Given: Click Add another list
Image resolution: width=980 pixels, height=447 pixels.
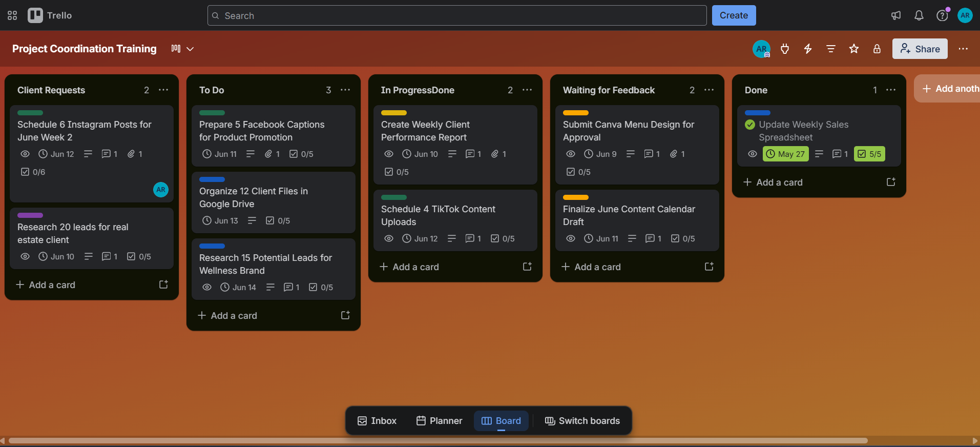Looking at the screenshot, I should [x=948, y=89].
